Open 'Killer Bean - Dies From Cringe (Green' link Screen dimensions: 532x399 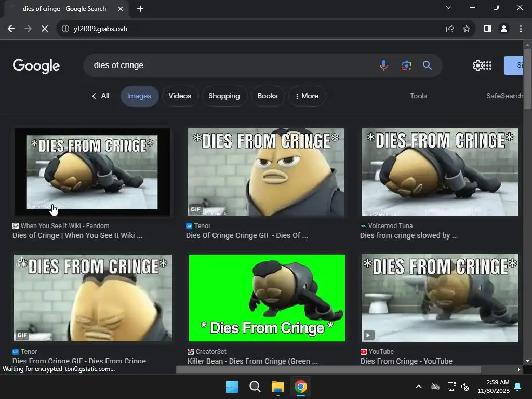click(x=253, y=361)
